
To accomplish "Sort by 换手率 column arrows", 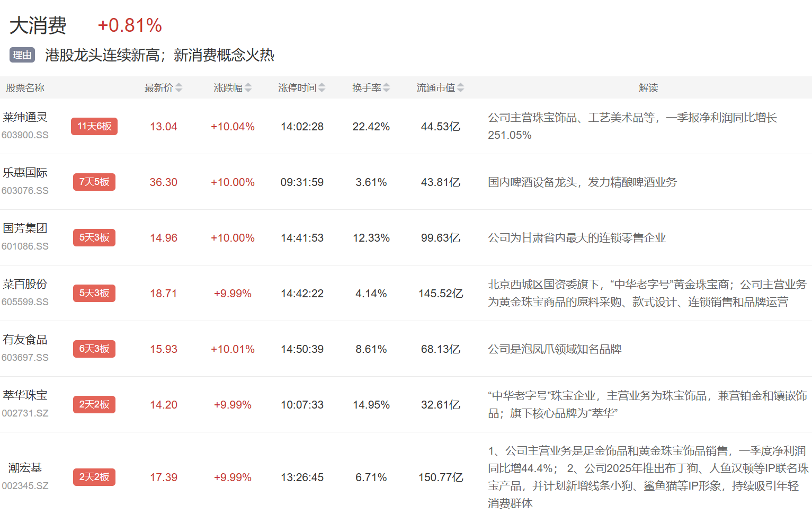I will (386, 88).
